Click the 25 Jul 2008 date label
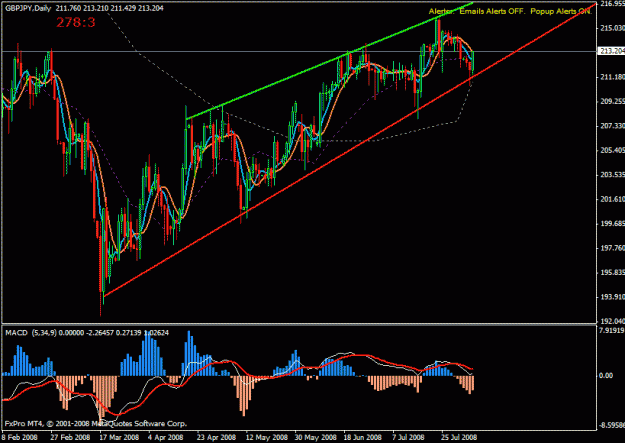The image size is (625, 443). point(459,437)
